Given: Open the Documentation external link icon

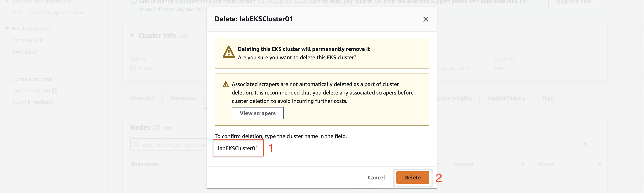Looking at the screenshot, I should pyautogui.click(x=55, y=90).
